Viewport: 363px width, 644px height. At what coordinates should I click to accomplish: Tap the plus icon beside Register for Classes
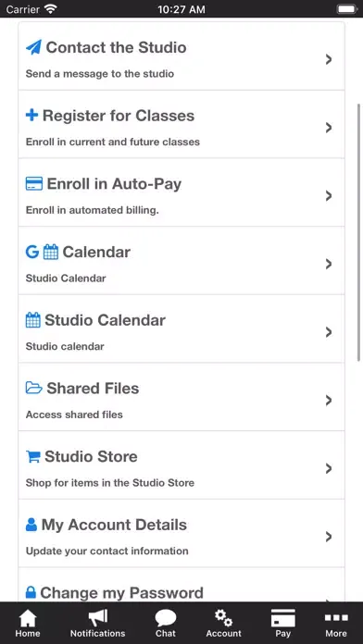click(x=31, y=116)
